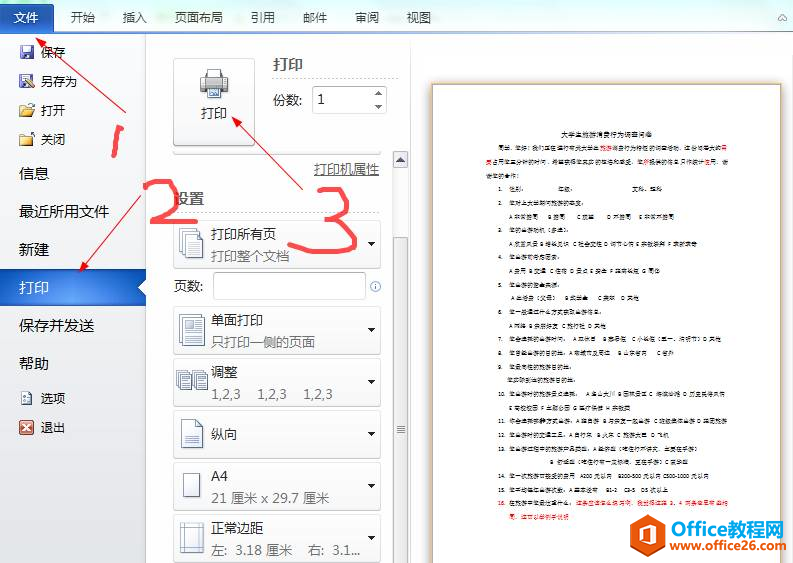Switch to the 审阅 tab

367,18
